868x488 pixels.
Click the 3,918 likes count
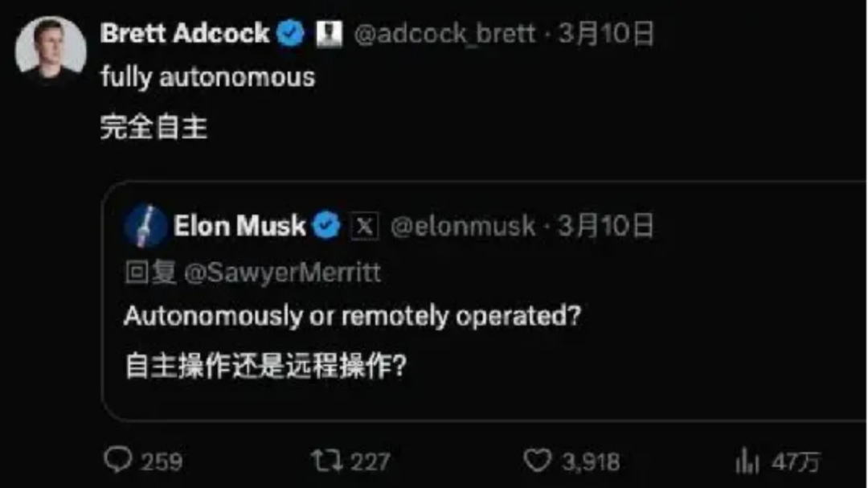[x=591, y=462]
